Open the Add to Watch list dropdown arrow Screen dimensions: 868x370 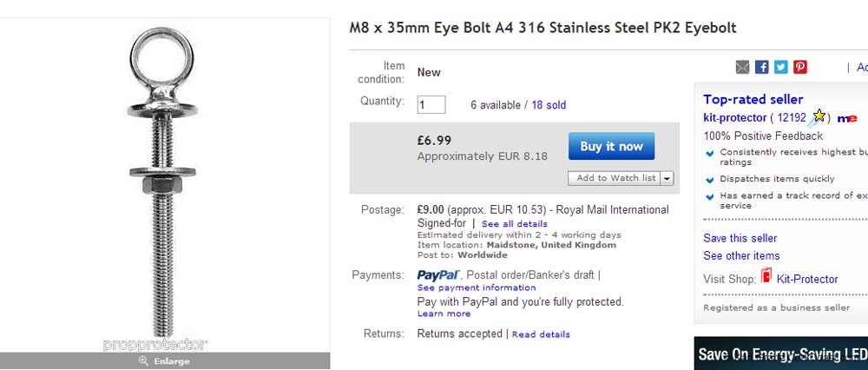tap(667, 178)
